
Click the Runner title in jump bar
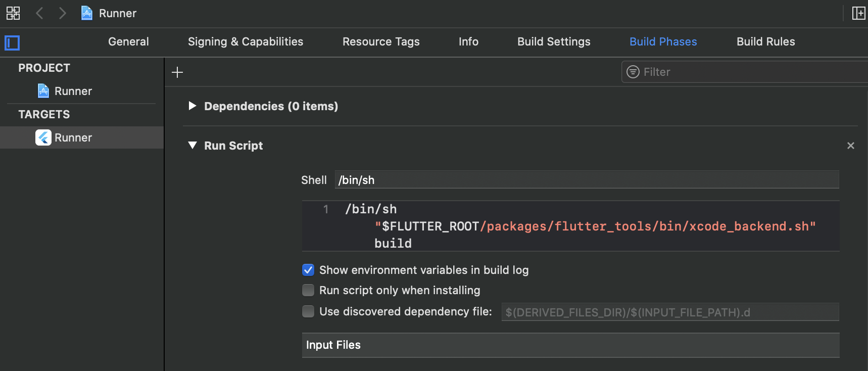(x=118, y=13)
